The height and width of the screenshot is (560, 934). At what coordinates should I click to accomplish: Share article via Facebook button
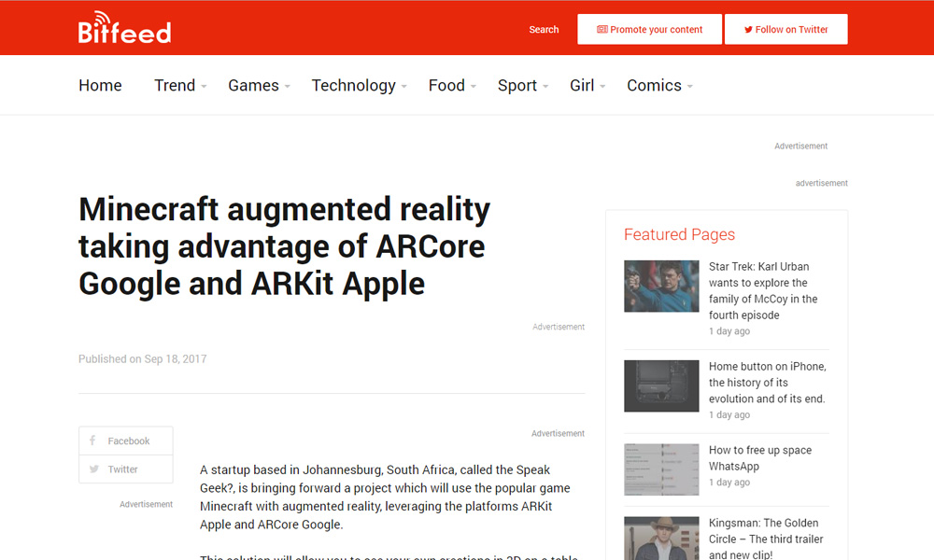[x=126, y=441]
